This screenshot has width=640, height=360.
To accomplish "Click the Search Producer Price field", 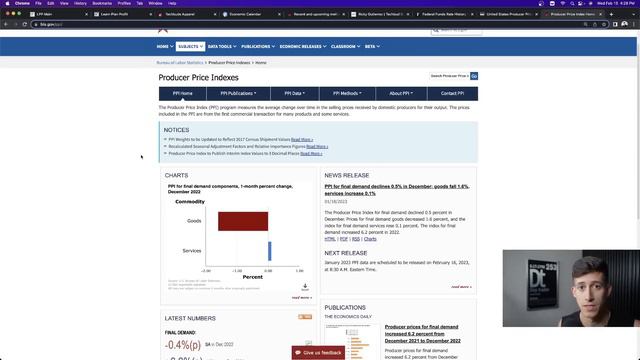I will [449, 76].
